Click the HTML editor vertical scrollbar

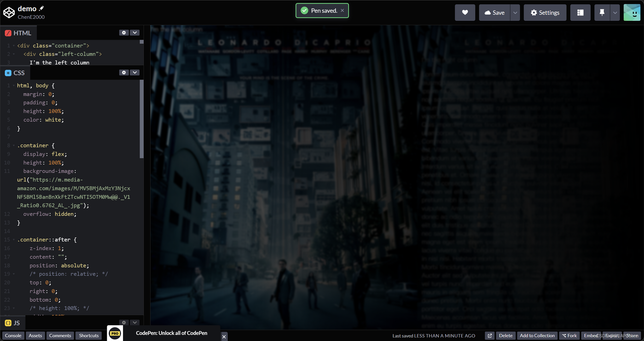[x=142, y=42]
